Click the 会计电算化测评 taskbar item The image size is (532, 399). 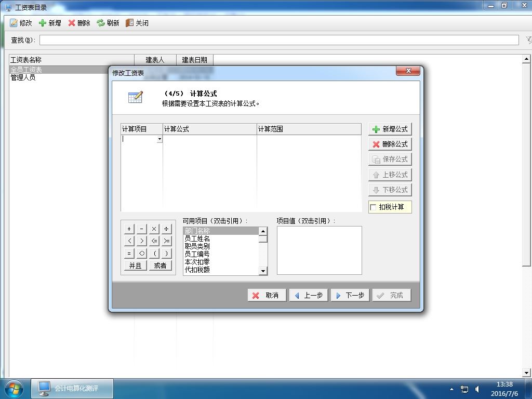72,389
